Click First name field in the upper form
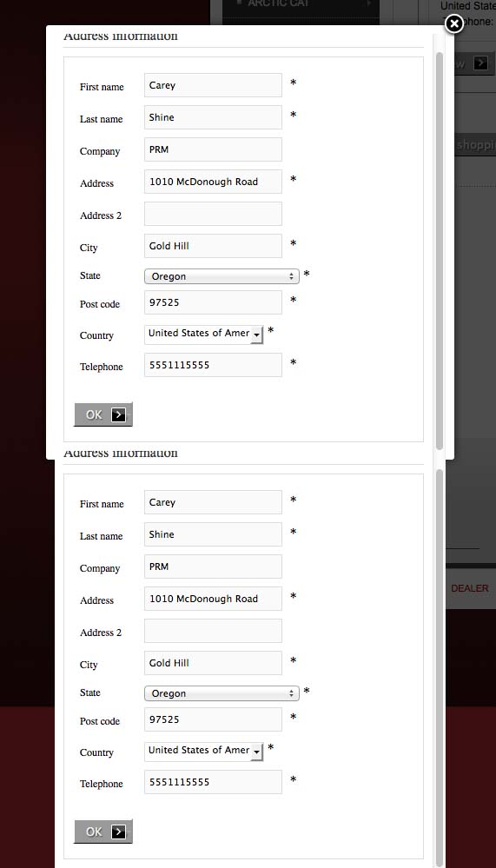The width and height of the screenshot is (496, 868). pos(213,85)
